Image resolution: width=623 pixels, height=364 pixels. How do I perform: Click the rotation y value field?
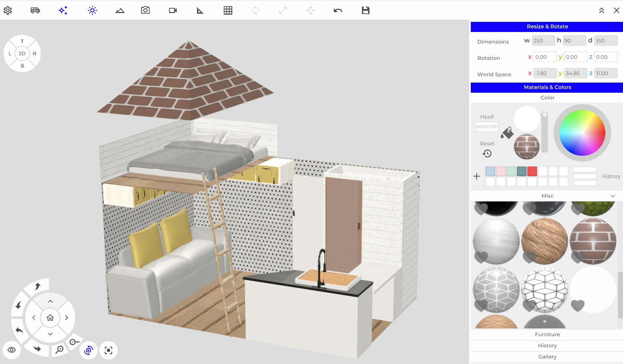coord(575,57)
